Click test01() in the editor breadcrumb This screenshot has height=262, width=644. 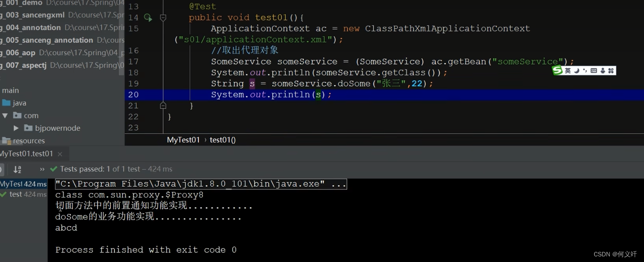click(x=223, y=140)
